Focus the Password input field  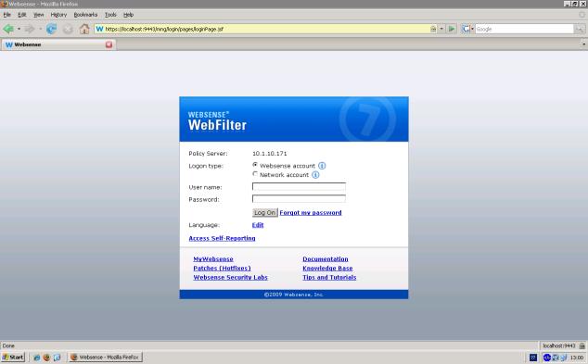[x=299, y=199]
